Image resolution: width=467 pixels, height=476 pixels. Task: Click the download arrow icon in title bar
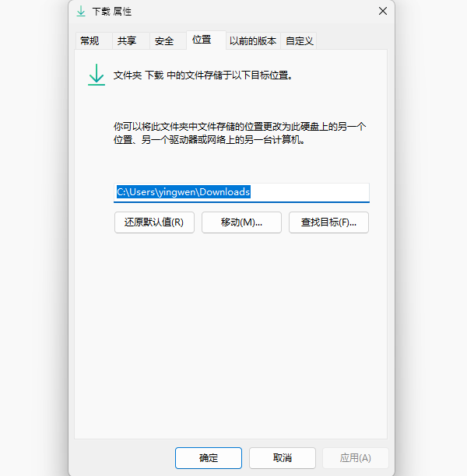pos(82,11)
